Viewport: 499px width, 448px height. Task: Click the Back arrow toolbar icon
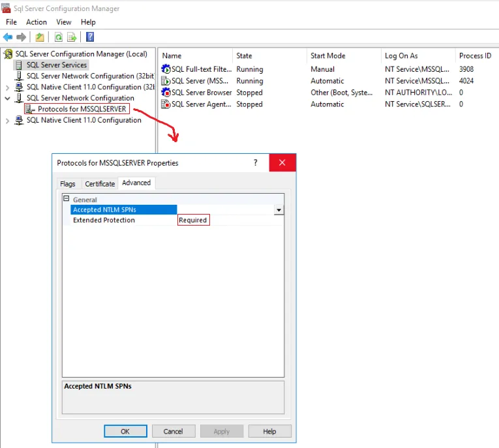[8, 37]
